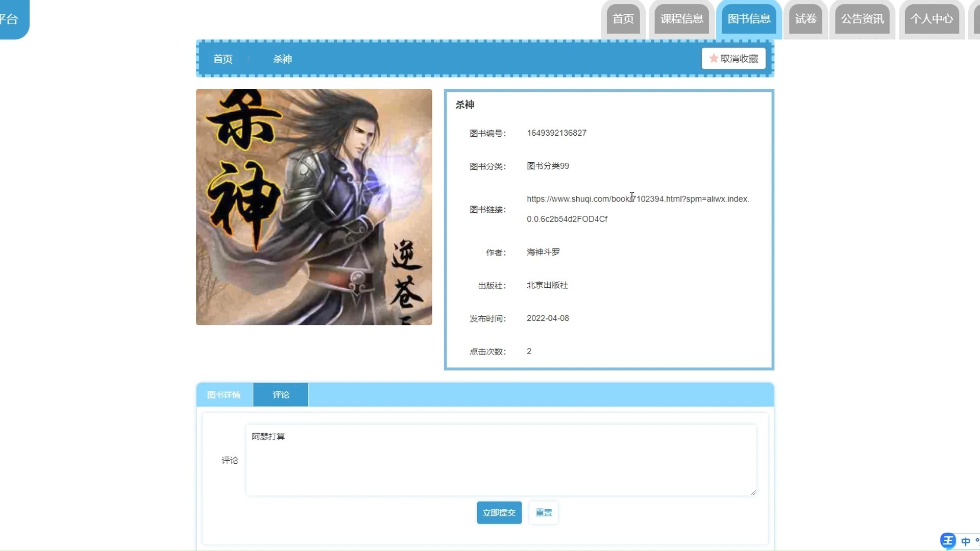Click the 点击次数 label
The width and height of the screenshot is (980, 551).
487,352
